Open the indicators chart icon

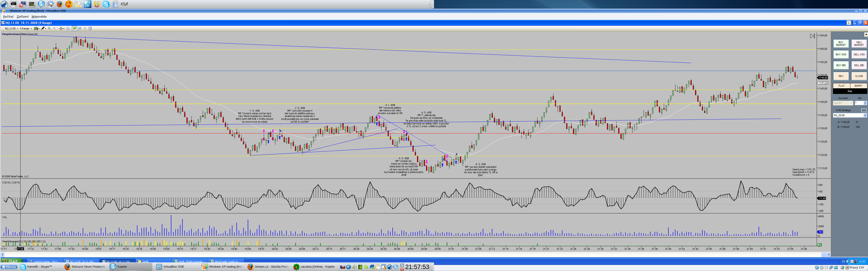80,29
